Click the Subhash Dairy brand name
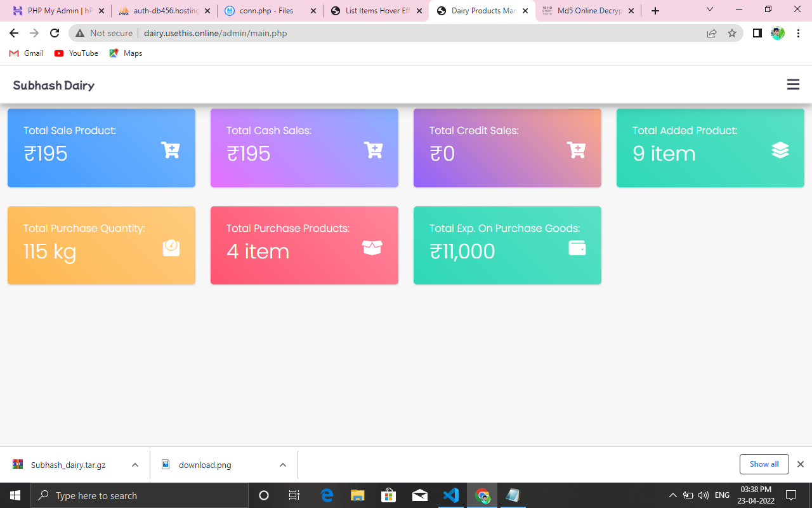 pos(53,84)
